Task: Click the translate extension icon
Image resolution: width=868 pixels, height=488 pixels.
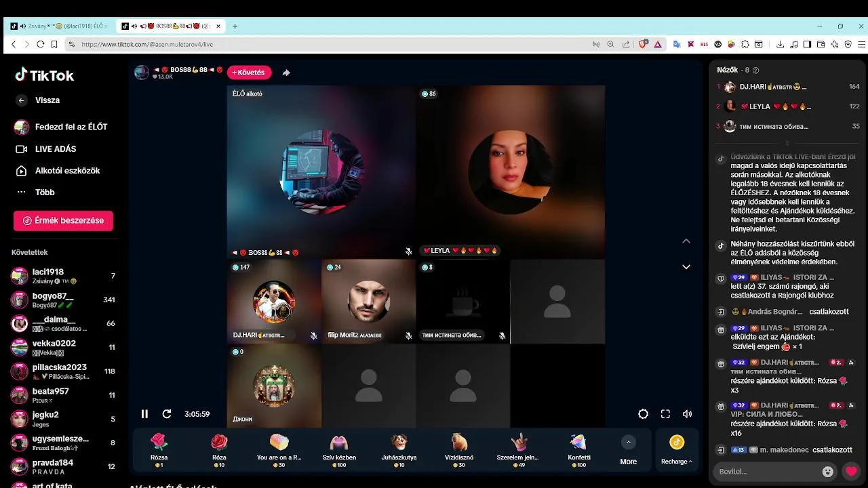Action: (676, 44)
